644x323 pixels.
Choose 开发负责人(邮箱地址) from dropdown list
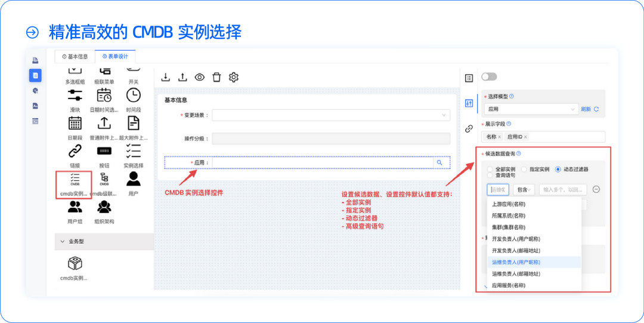[534, 250]
